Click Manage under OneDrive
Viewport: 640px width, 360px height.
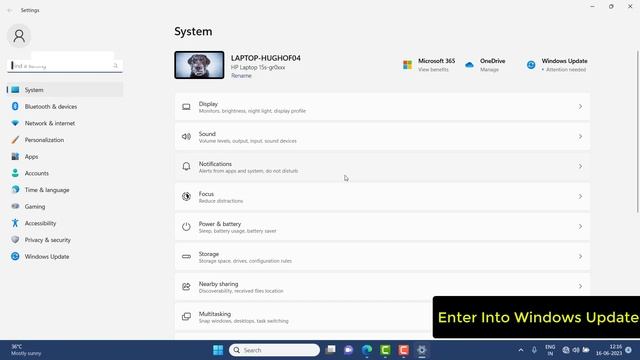489,70
